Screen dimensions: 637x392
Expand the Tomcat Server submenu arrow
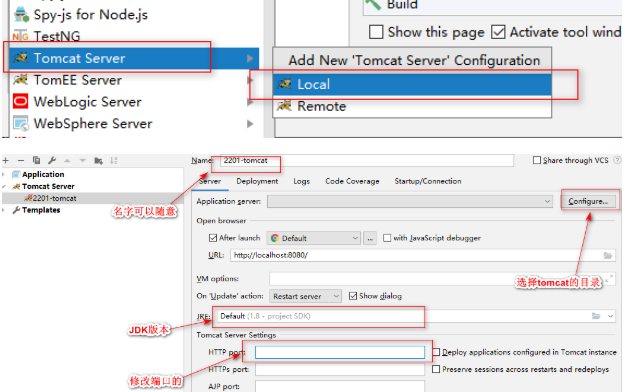point(250,58)
